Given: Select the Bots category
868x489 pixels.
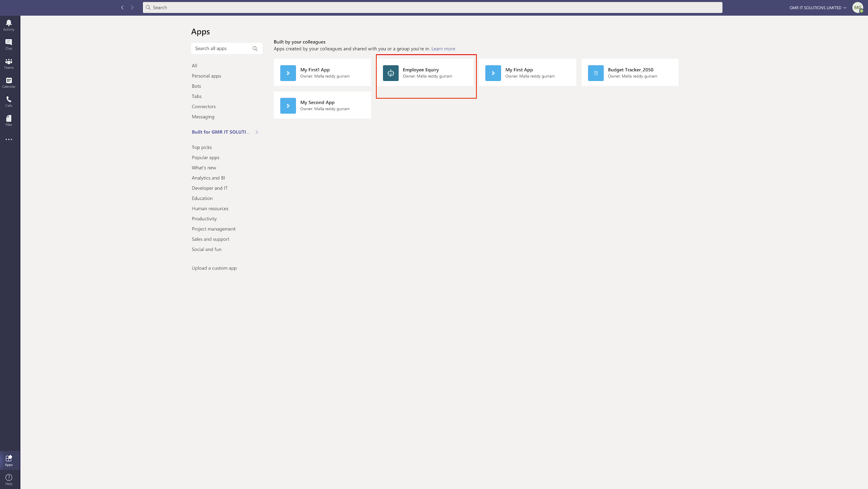Looking at the screenshot, I should tap(196, 86).
